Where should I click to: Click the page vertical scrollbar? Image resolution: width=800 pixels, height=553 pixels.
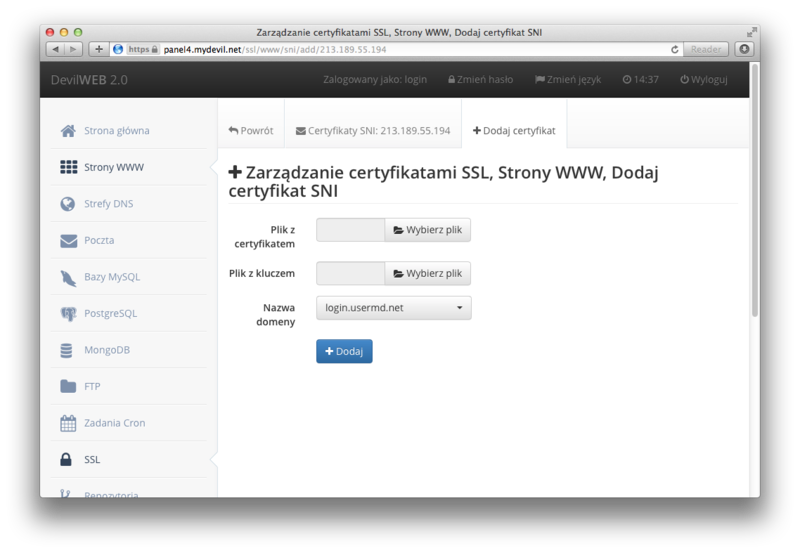click(x=755, y=190)
